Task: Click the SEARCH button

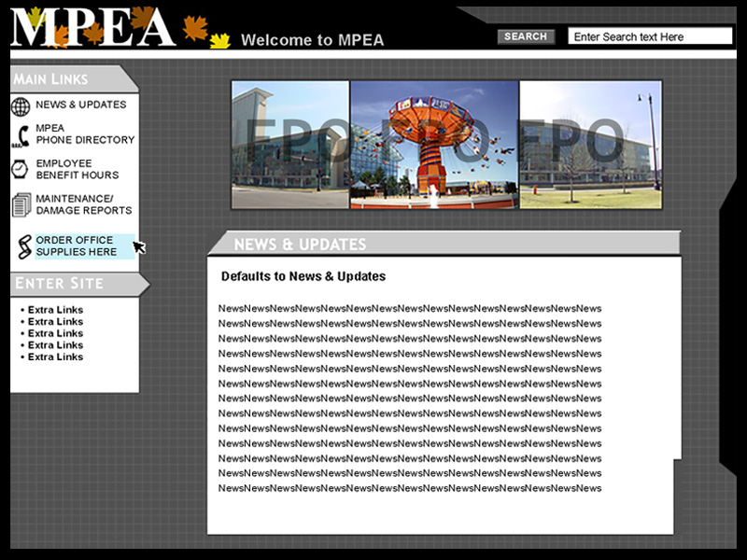Action: tap(526, 36)
